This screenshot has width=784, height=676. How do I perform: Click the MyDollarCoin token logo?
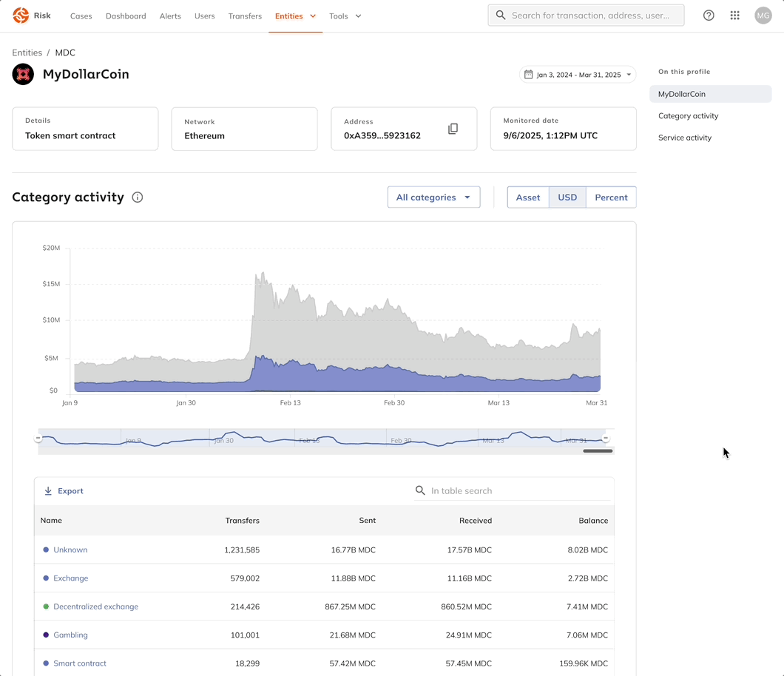click(x=23, y=75)
